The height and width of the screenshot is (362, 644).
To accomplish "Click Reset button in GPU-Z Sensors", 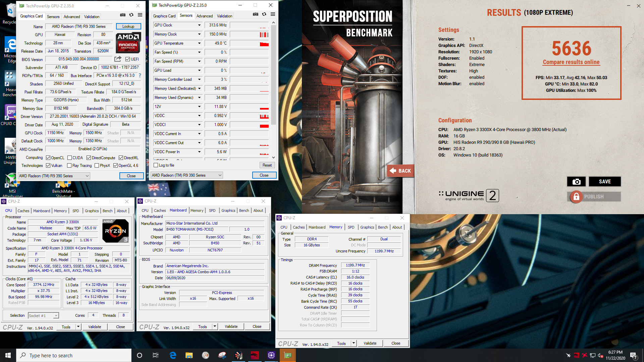I will [267, 165].
